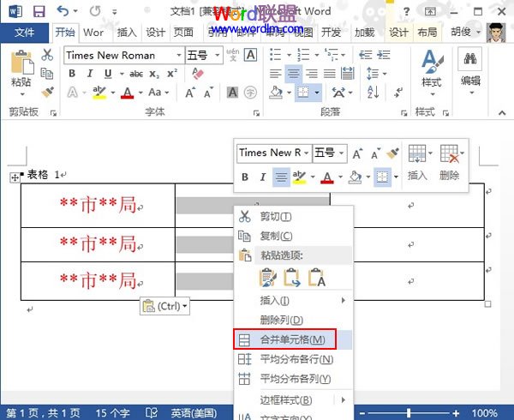This screenshot has height=420, width=514.
Task: Open the blue 文件 button
Action: 25,33
